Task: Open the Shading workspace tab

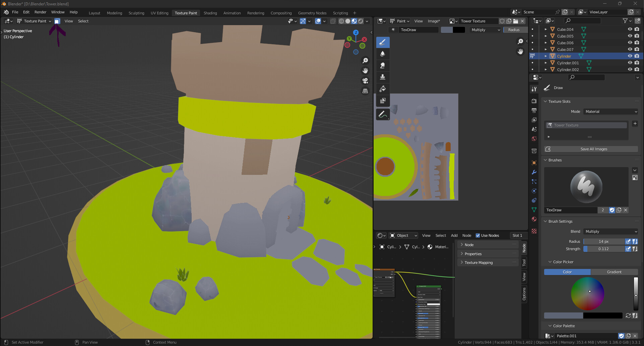Action: pyautogui.click(x=210, y=13)
